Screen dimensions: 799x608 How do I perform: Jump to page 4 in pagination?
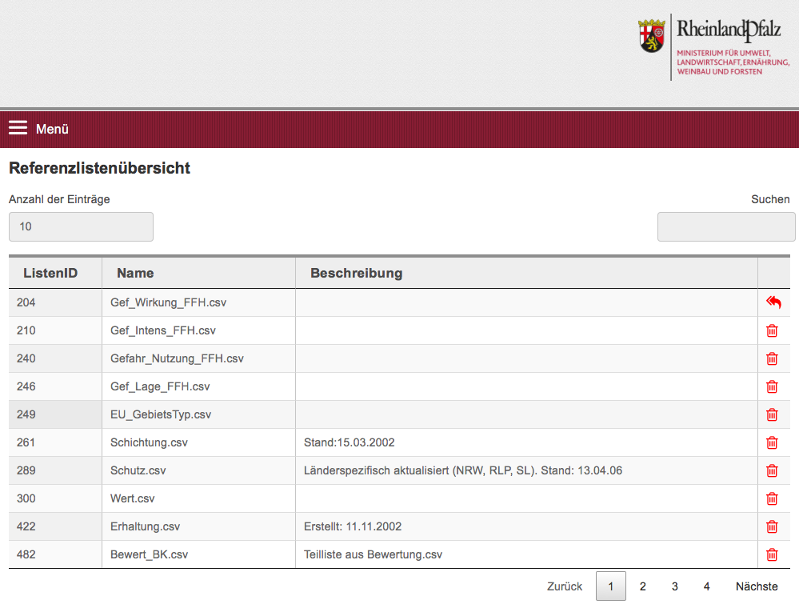(x=706, y=587)
